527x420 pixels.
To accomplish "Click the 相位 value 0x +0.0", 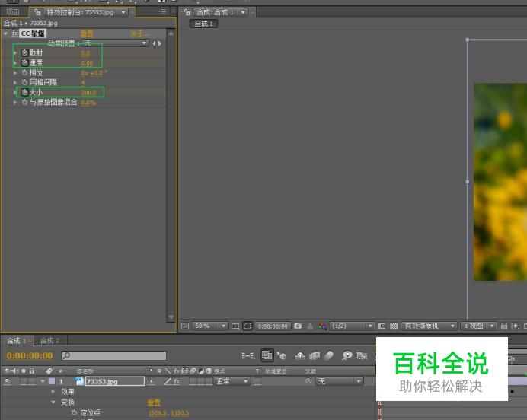I will (94, 73).
